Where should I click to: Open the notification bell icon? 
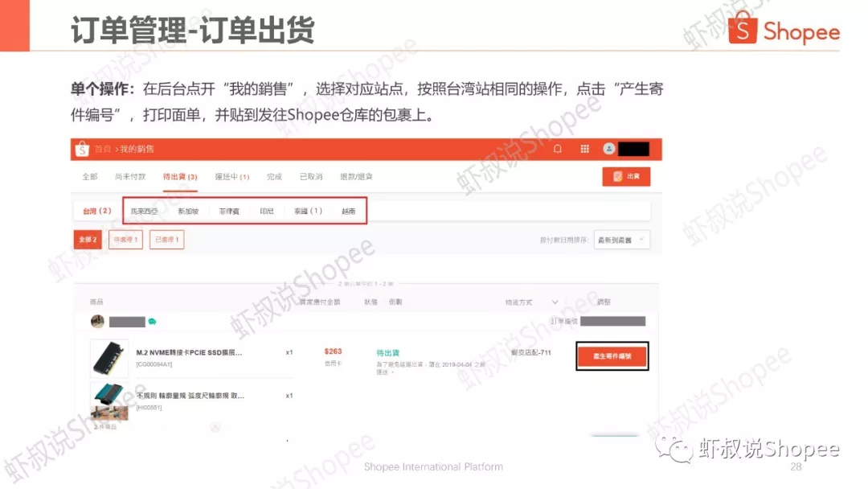tap(558, 149)
